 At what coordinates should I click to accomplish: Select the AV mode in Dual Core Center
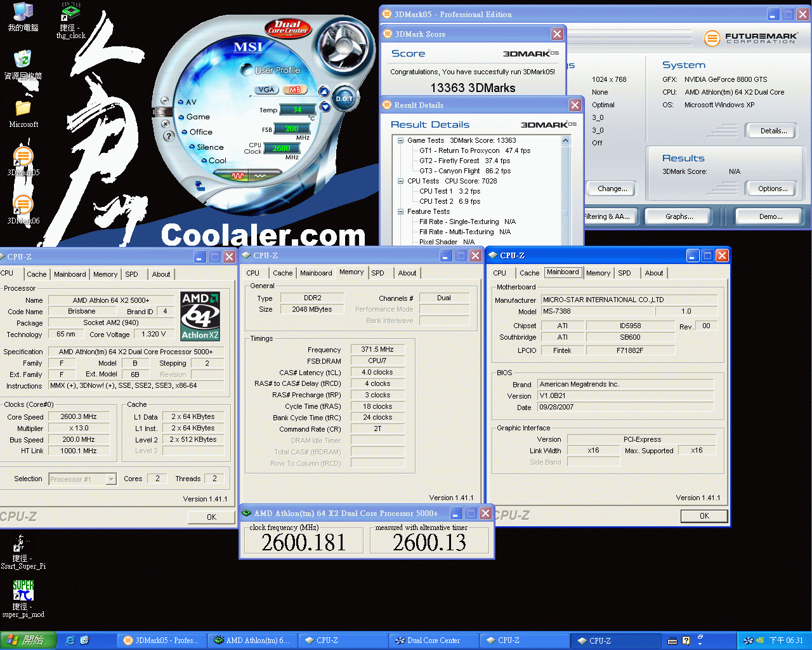click(x=188, y=102)
